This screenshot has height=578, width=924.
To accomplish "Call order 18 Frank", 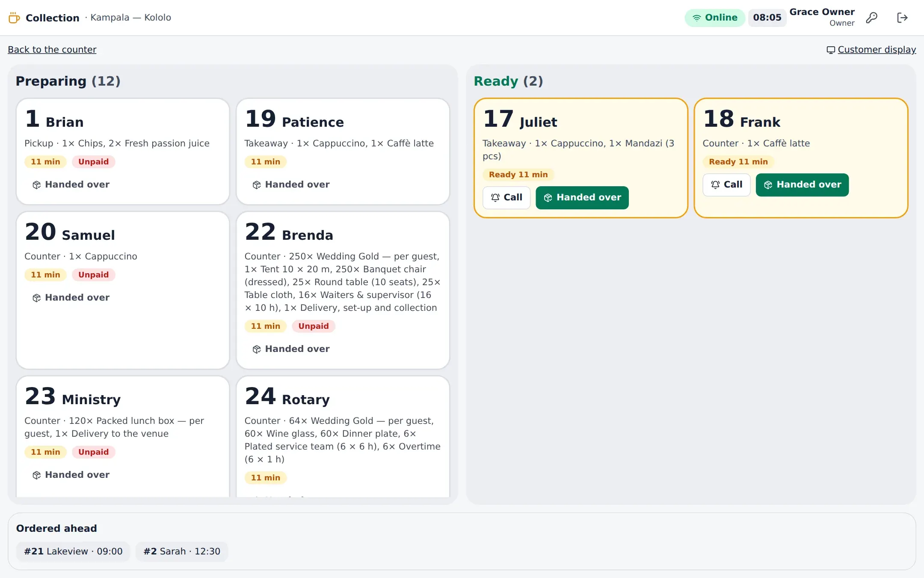I will tap(726, 185).
